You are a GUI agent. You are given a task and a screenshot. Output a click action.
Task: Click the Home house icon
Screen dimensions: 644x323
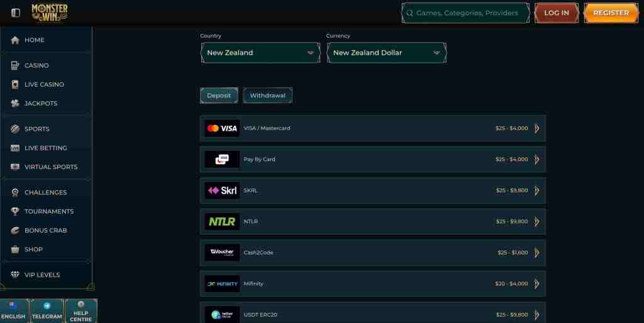click(x=15, y=40)
